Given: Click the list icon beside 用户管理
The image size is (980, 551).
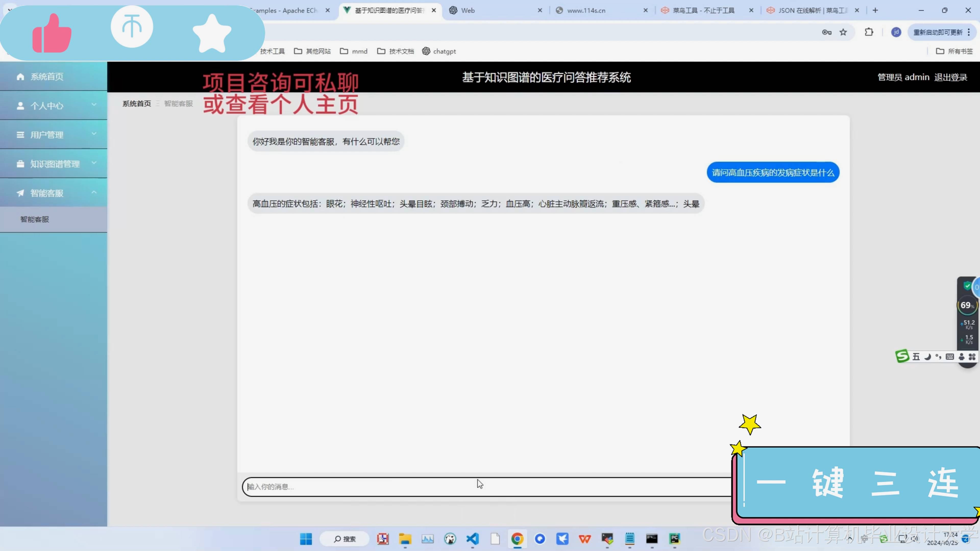Looking at the screenshot, I should [x=20, y=135].
